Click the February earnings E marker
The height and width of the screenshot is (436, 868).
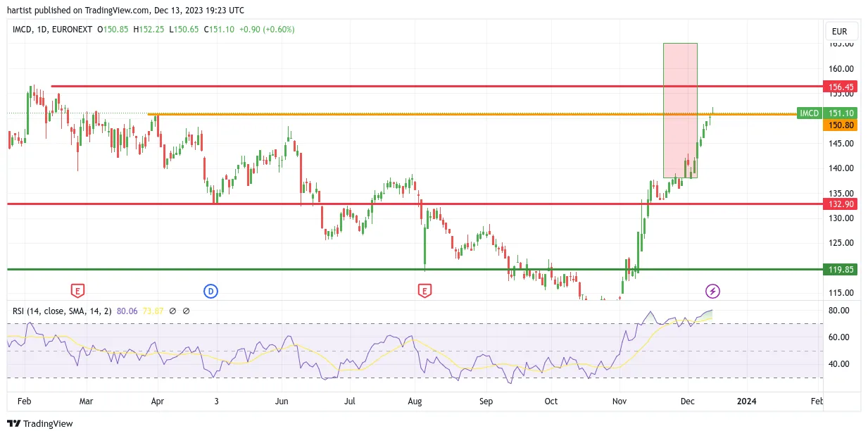pos(77,291)
